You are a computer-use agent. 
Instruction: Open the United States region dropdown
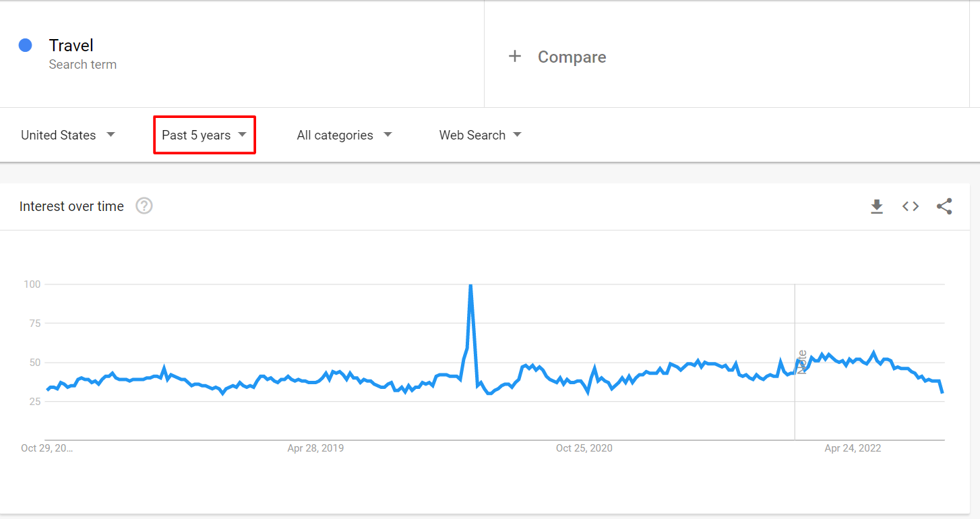pos(68,135)
